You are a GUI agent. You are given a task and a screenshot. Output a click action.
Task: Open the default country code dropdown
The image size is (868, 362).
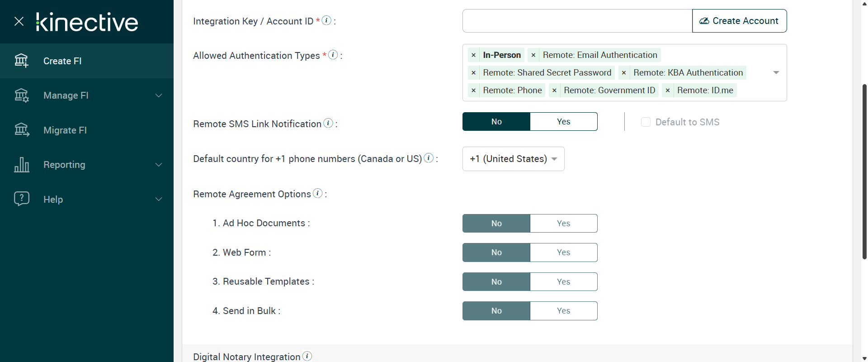pyautogui.click(x=513, y=159)
